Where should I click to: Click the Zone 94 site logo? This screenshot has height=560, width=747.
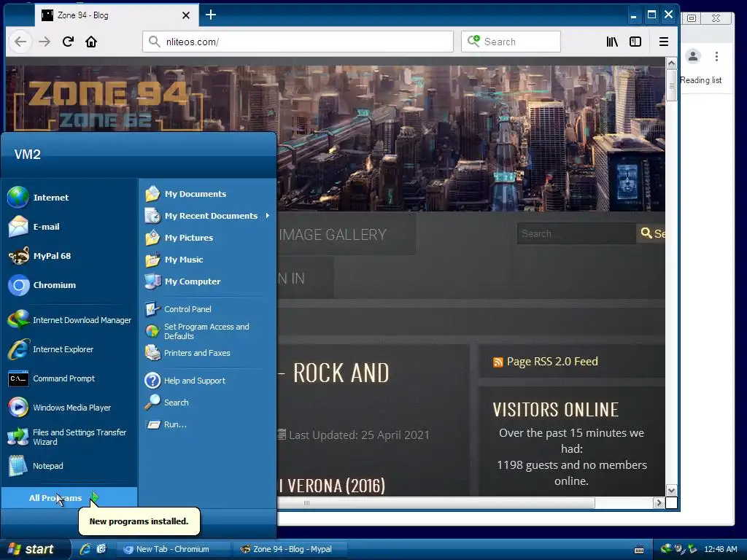click(109, 106)
